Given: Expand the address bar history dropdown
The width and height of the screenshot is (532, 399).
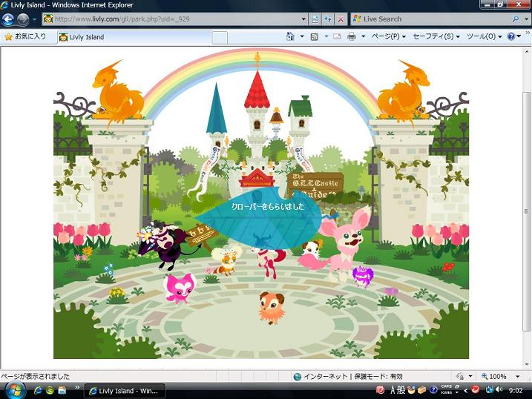Looking at the screenshot, I should [303, 19].
